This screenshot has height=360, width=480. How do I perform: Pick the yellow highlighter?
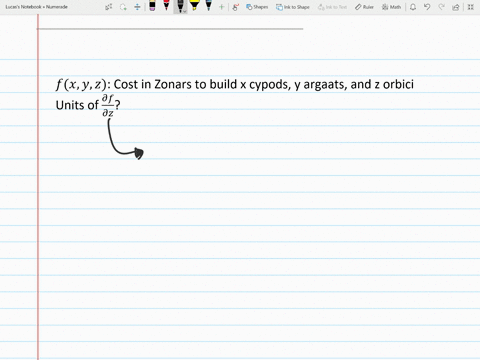pos(194,5)
